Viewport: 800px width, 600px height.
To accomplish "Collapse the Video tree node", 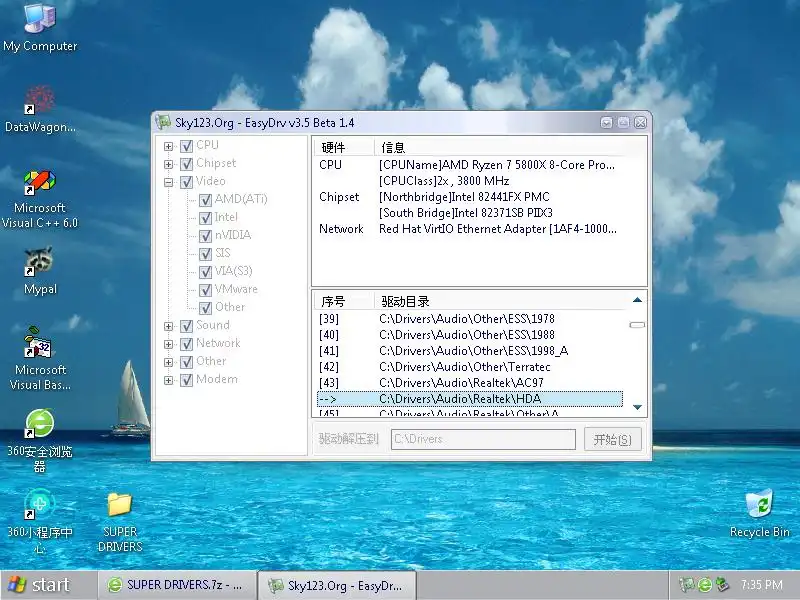I will (x=168, y=182).
